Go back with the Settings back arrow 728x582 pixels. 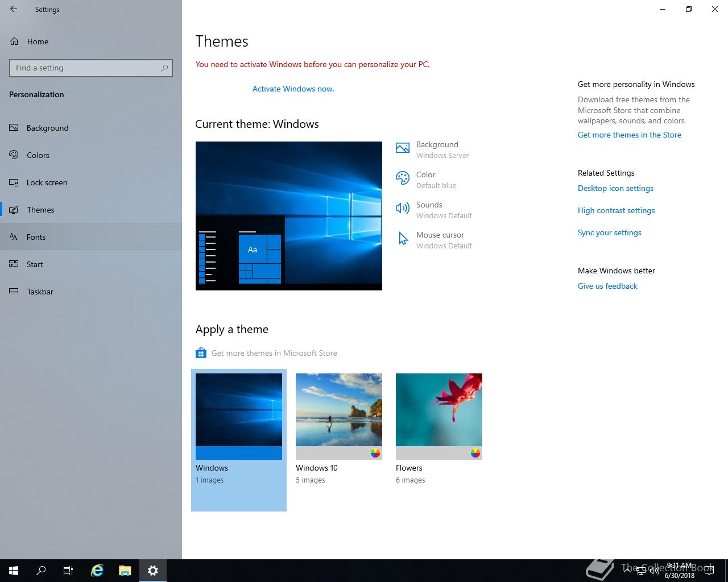tap(14, 9)
